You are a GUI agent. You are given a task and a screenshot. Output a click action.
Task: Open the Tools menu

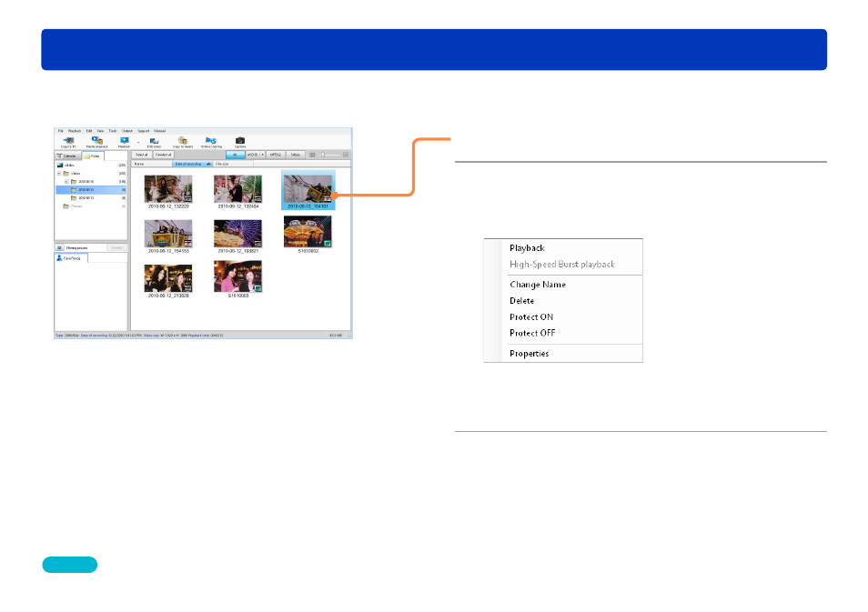pyautogui.click(x=113, y=131)
